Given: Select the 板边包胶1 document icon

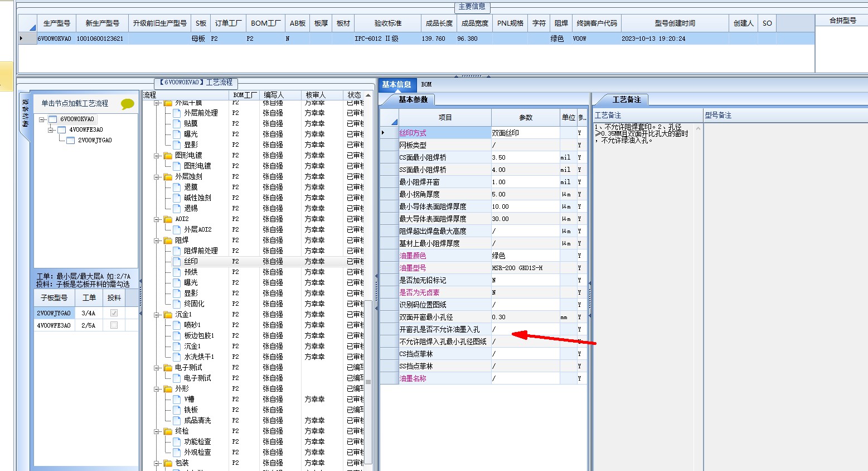Looking at the screenshot, I should click(x=177, y=335).
